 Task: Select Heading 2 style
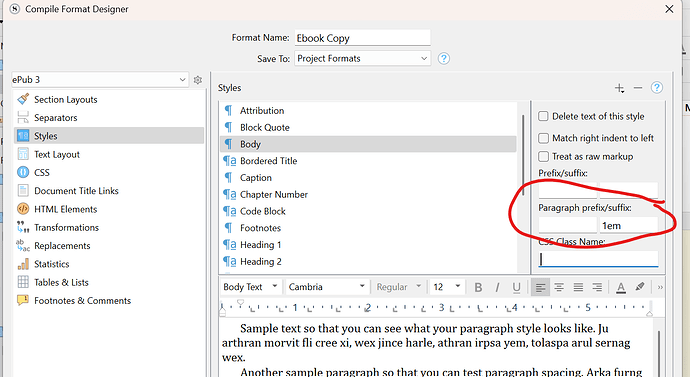click(x=368, y=261)
